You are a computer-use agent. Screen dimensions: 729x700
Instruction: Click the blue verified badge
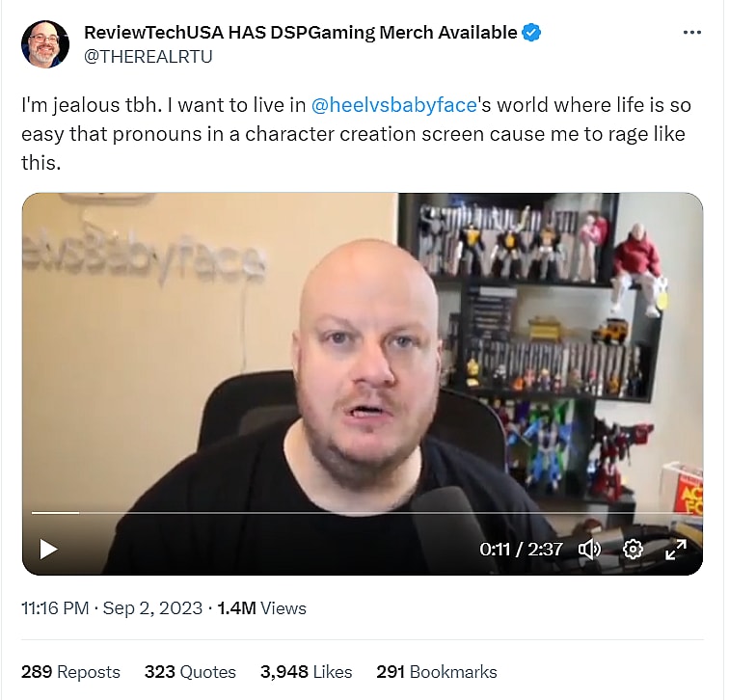[531, 33]
